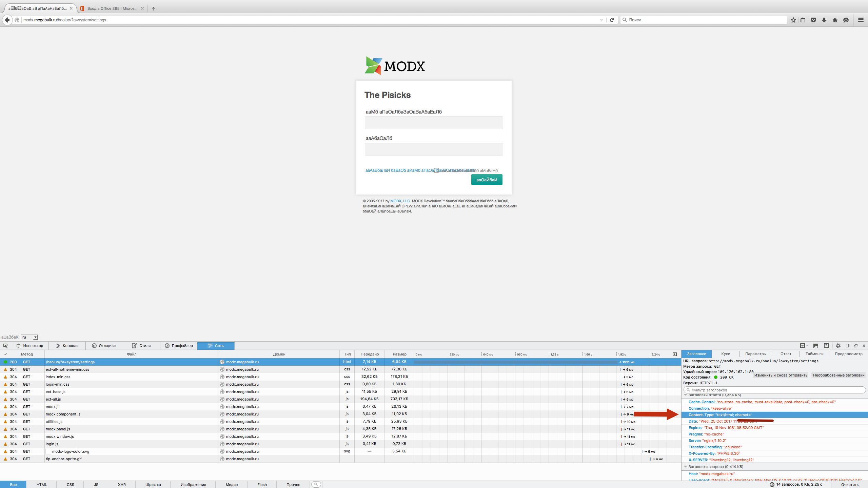This screenshot has width=868, height=488.
Task: Toggle split console icon in devtools toolbar
Action: tap(815, 346)
